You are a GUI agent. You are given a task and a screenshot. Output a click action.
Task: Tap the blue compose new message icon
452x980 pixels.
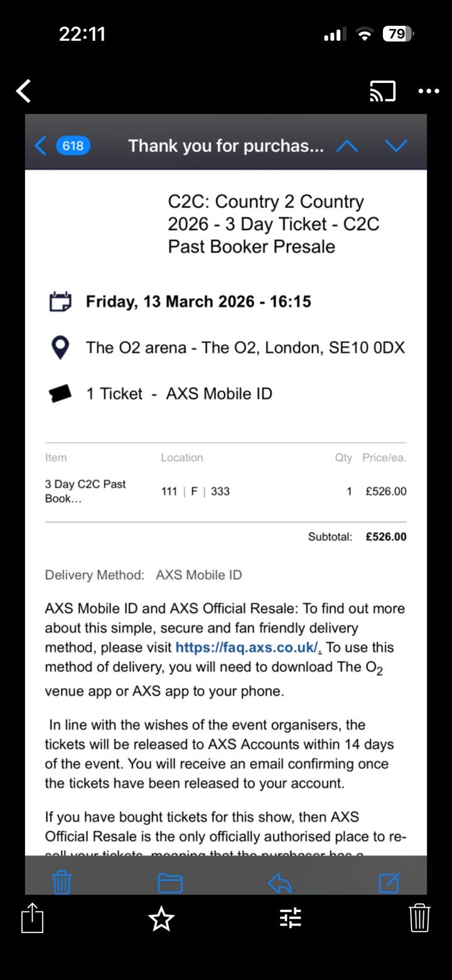390,882
